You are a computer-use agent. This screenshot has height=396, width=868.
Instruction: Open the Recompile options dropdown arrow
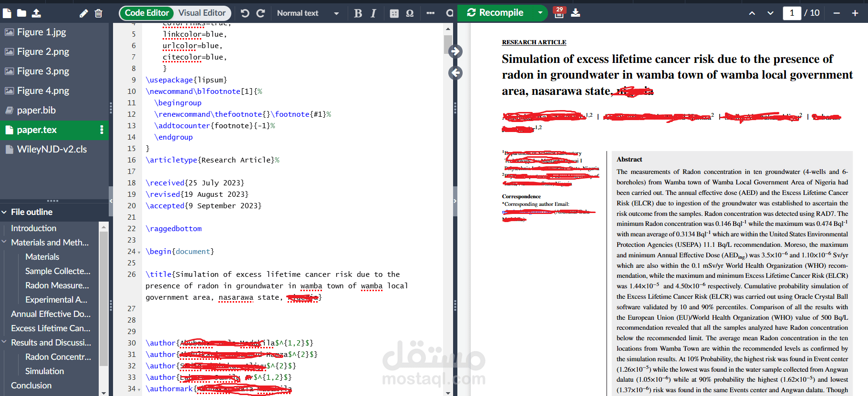point(540,13)
